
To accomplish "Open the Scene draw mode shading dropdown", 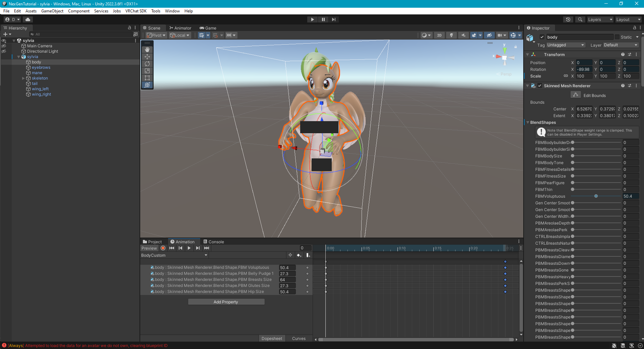I will [426, 35].
